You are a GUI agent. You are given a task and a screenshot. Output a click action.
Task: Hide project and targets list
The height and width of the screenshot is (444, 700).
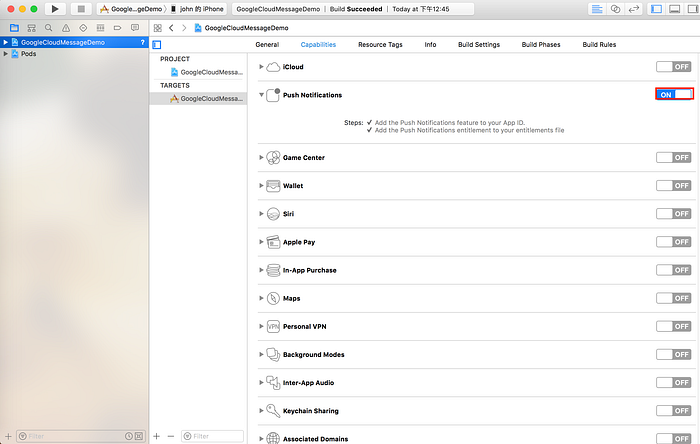click(157, 45)
